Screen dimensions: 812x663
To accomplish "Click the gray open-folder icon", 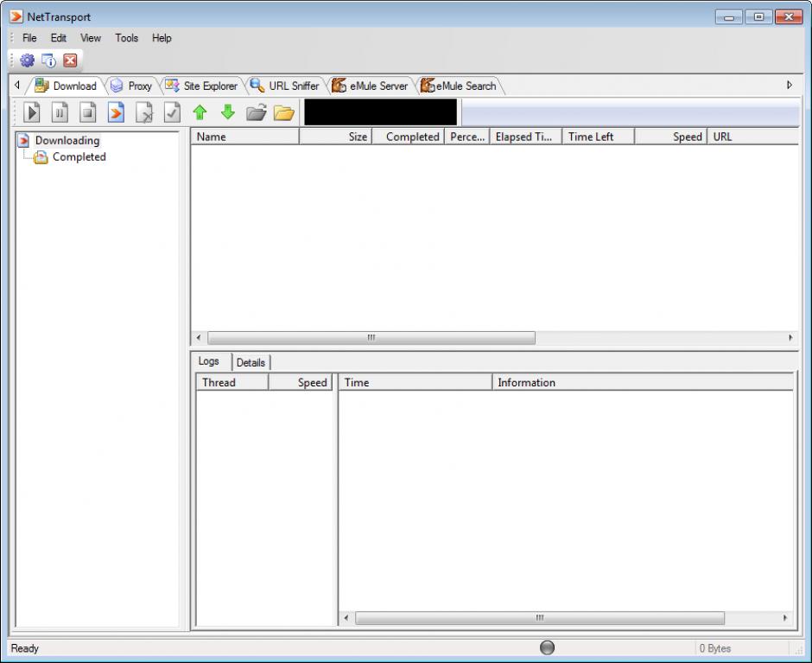I will click(x=256, y=112).
